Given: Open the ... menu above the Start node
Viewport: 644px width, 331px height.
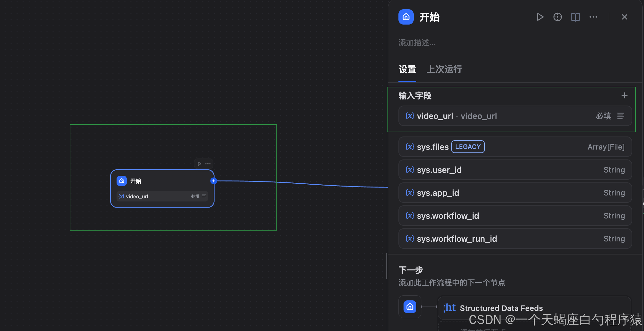Looking at the screenshot, I should 208,163.
